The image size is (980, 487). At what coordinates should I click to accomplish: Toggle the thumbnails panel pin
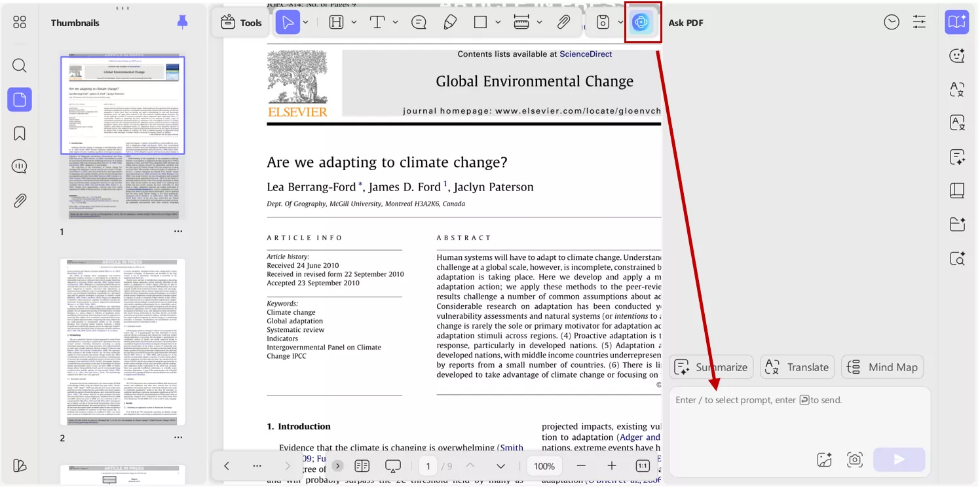[183, 23]
